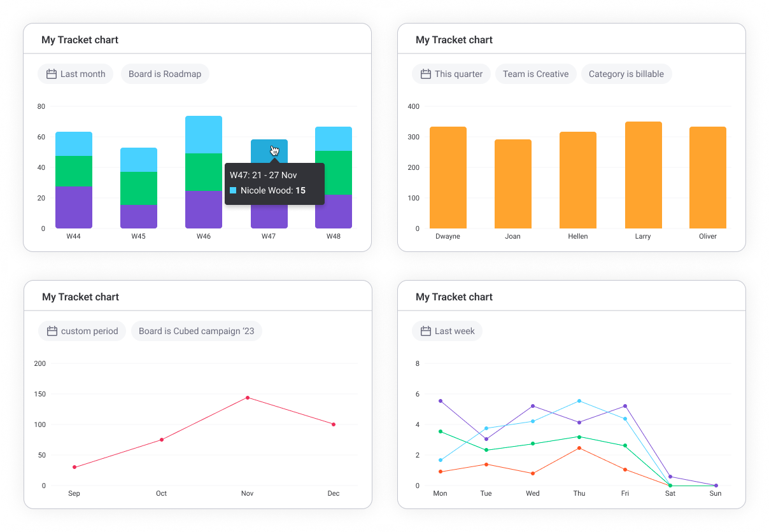The height and width of the screenshot is (532, 769).
Task: Select the Last week chip
Action: [447, 331]
